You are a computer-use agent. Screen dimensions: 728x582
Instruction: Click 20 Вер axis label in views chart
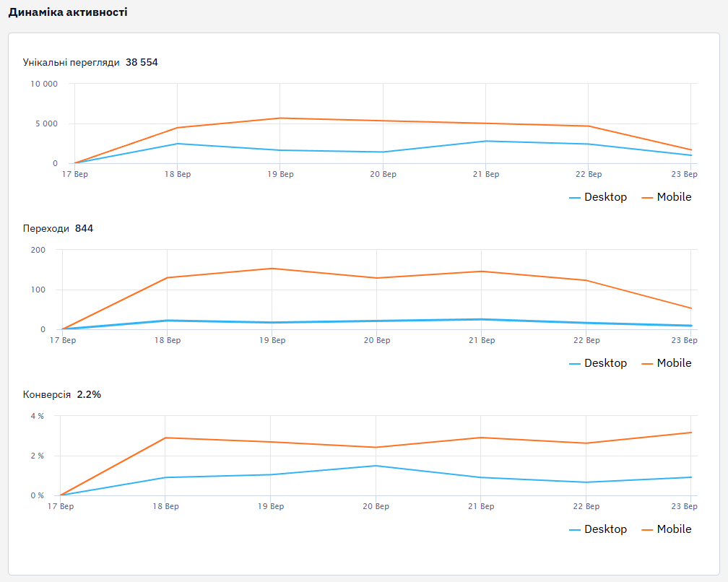383,174
